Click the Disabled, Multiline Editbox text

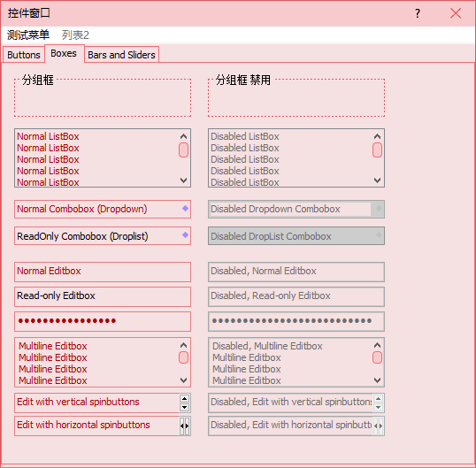tap(291, 363)
